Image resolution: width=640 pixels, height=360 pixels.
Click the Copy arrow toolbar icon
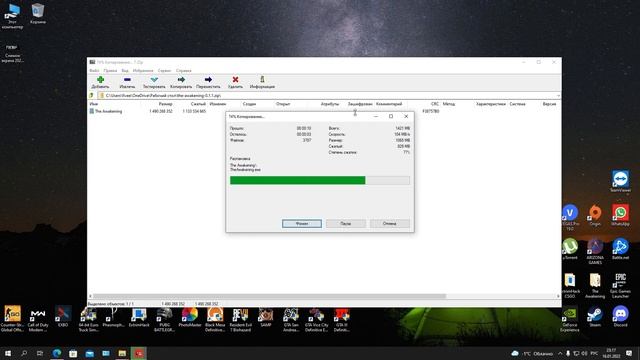coord(181,80)
